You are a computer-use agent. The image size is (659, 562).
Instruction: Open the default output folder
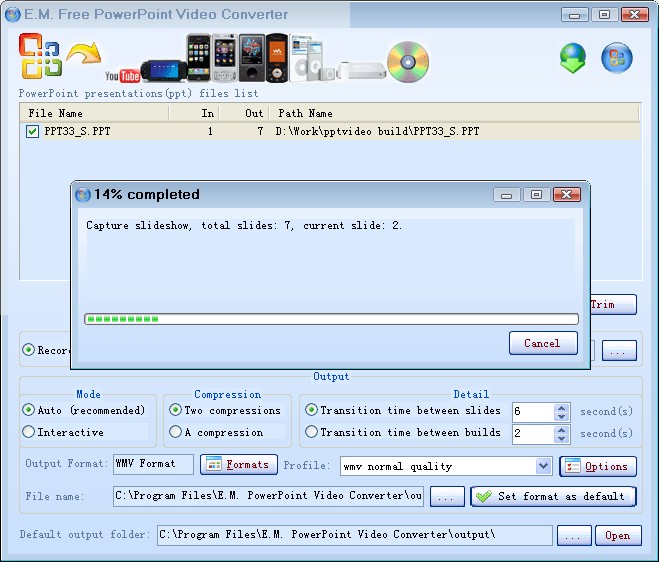pos(618,536)
